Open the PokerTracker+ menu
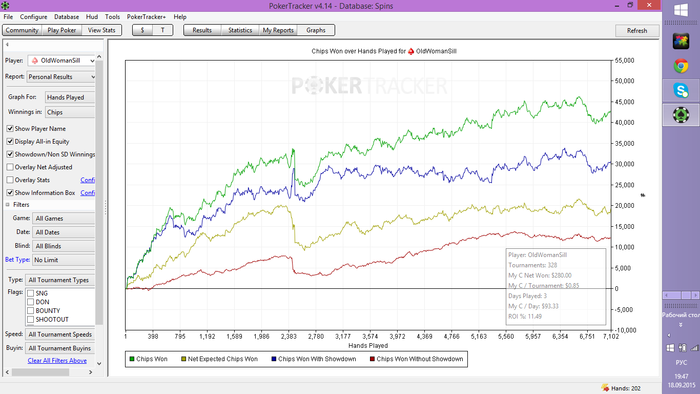700x394 pixels. [x=146, y=17]
